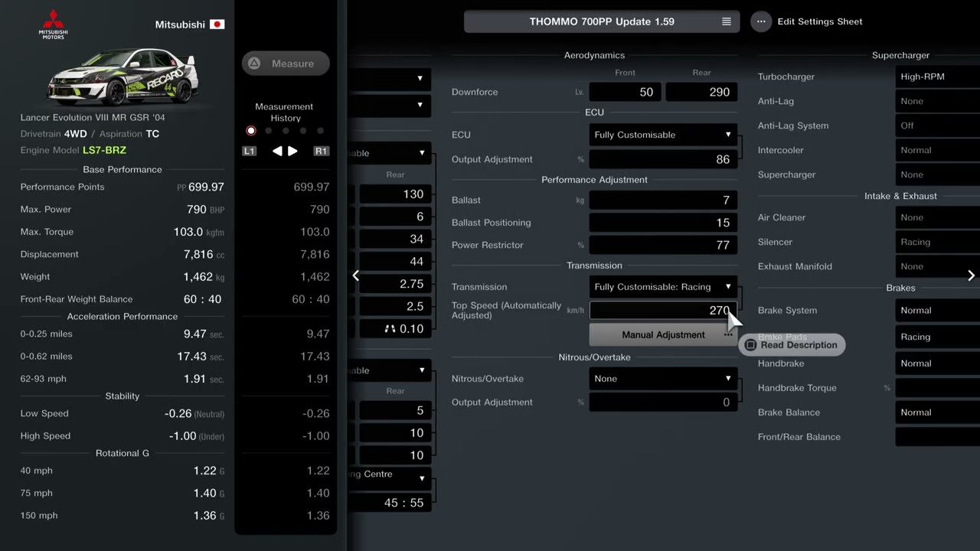Open Intercooler Normal field
This screenshot has height=551, width=980.
(937, 150)
